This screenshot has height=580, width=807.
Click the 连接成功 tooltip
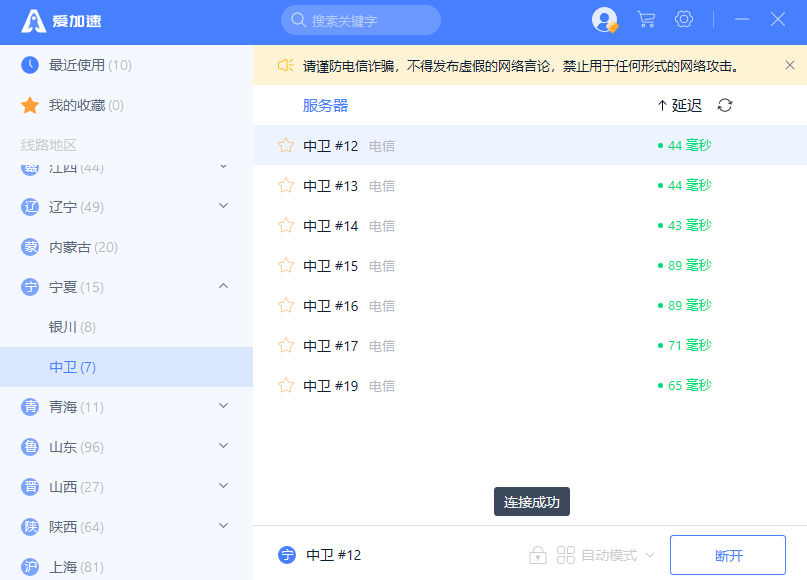coord(532,502)
